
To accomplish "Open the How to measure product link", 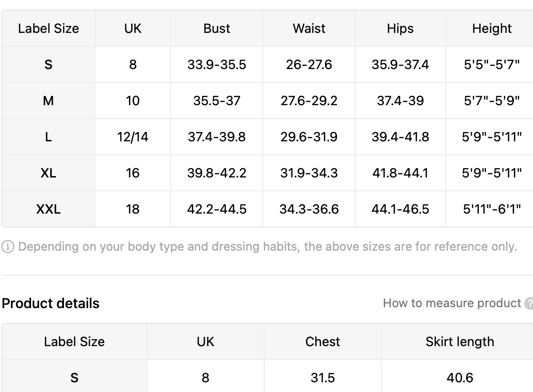I will pos(452,303).
